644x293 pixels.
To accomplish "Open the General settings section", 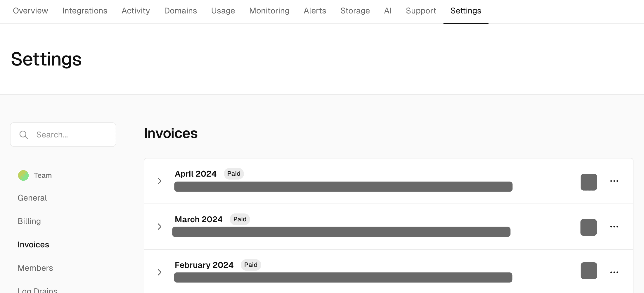I will [x=32, y=198].
